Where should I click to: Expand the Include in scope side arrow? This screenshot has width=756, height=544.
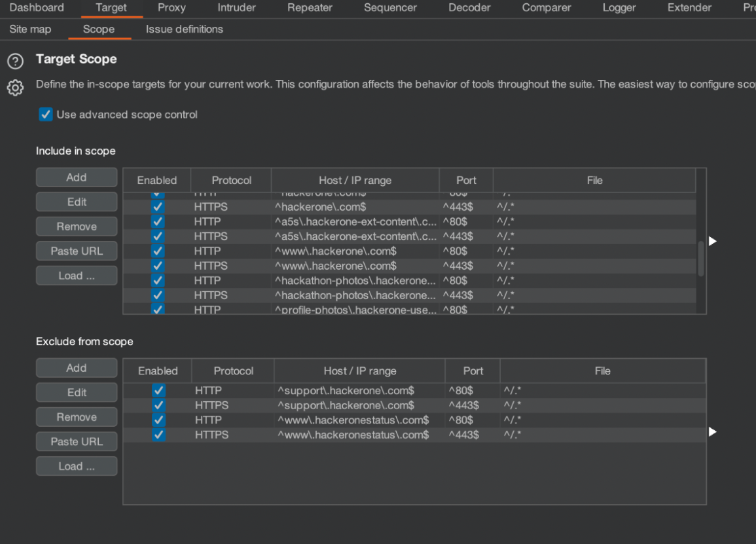coord(713,241)
